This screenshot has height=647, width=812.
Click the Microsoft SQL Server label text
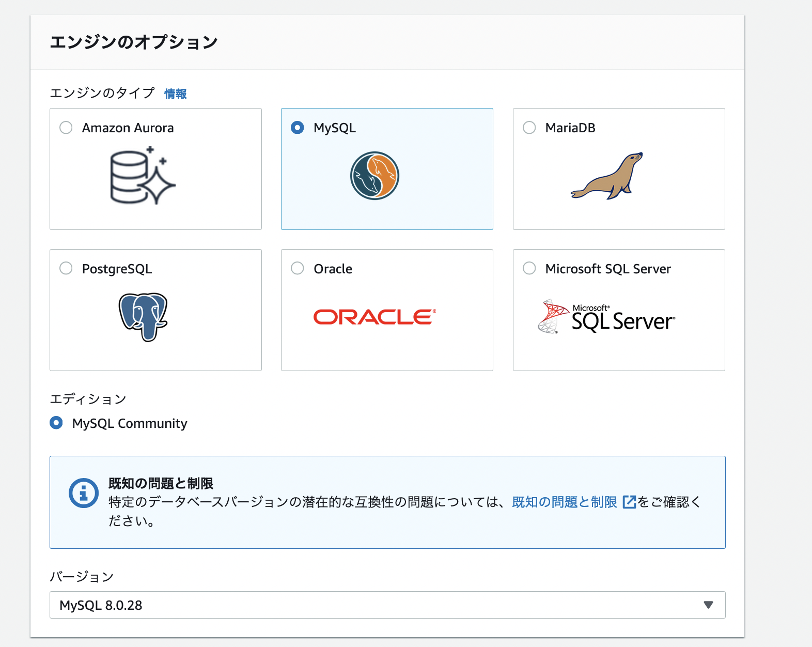pos(608,269)
